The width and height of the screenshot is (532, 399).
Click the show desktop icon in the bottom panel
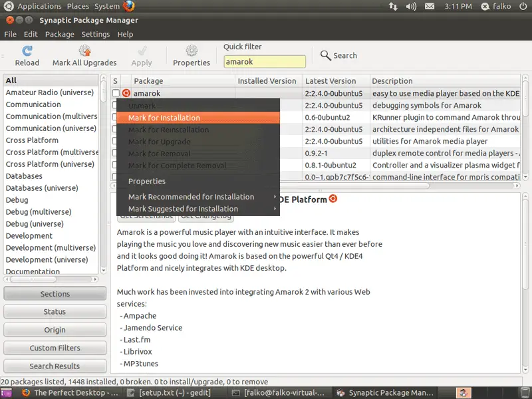click(6, 393)
